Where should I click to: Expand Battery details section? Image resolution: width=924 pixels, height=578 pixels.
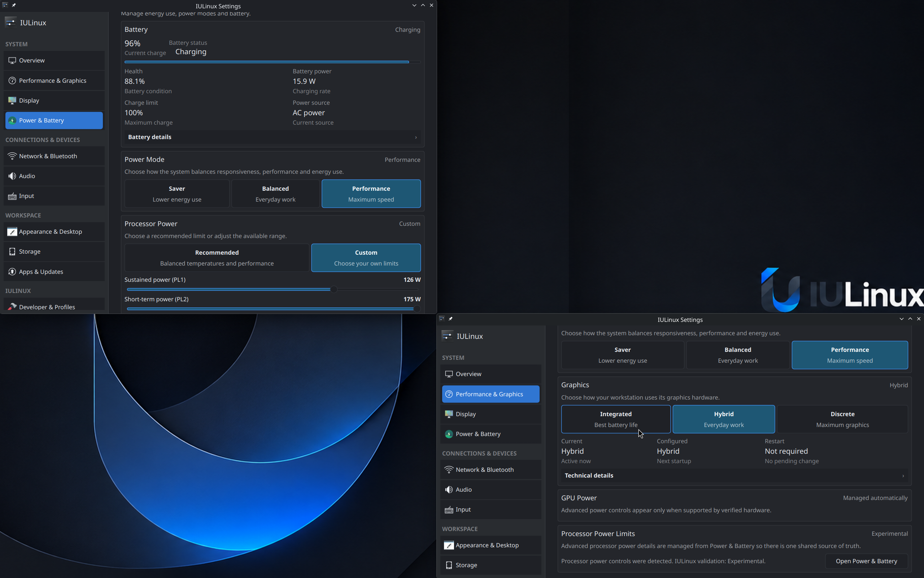click(273, 137)
